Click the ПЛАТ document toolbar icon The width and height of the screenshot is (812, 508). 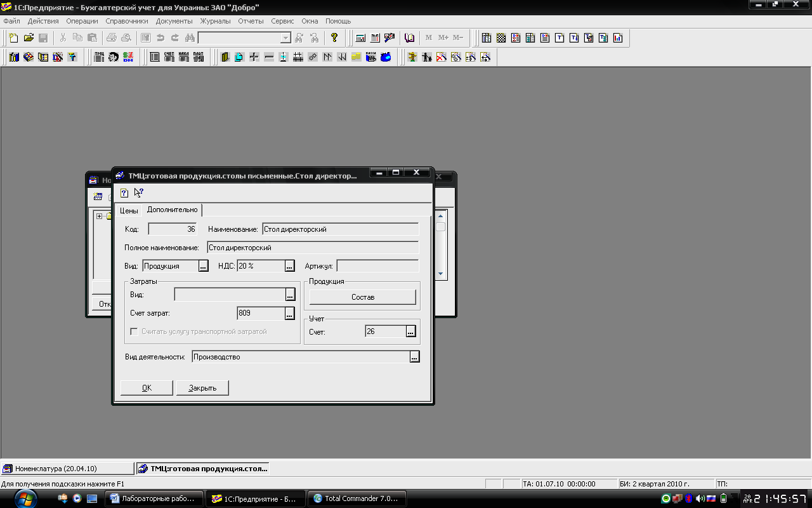[199, 57]
